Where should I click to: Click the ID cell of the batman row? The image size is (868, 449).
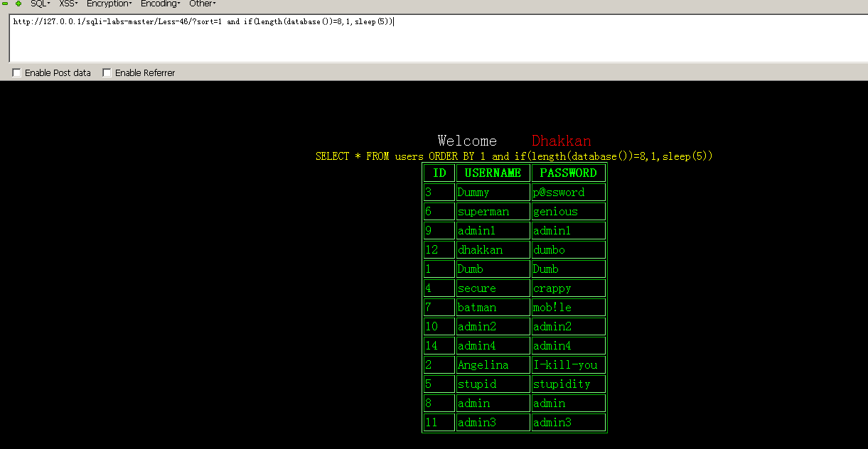click(439, 308)
